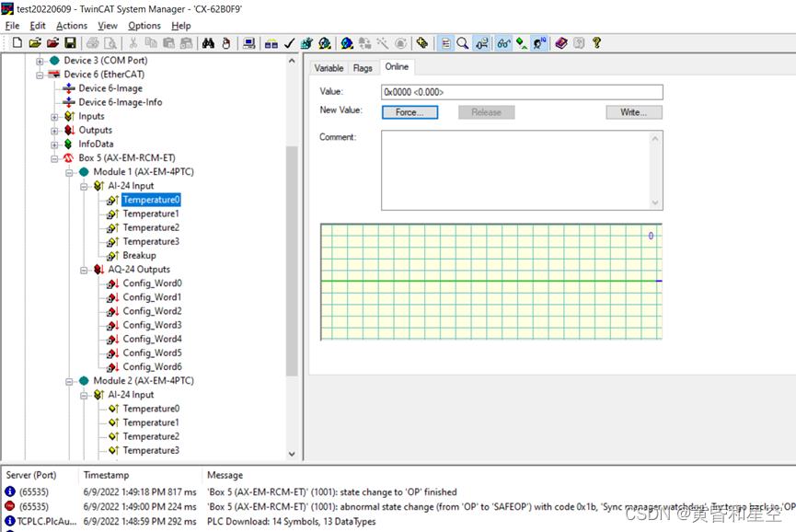Click the Check Configuration checkmark icon
This screenshot has width=796, height=532.
tap(289, 43)
